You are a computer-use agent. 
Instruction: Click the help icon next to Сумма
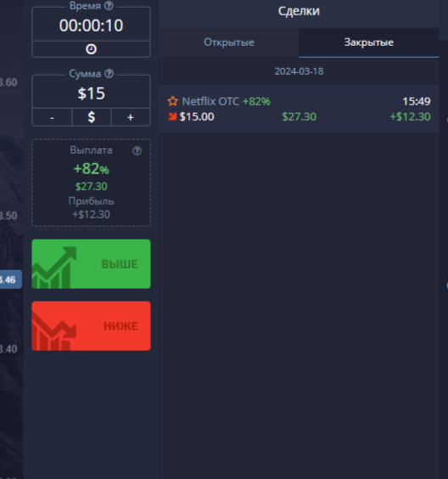pos(109,73)
